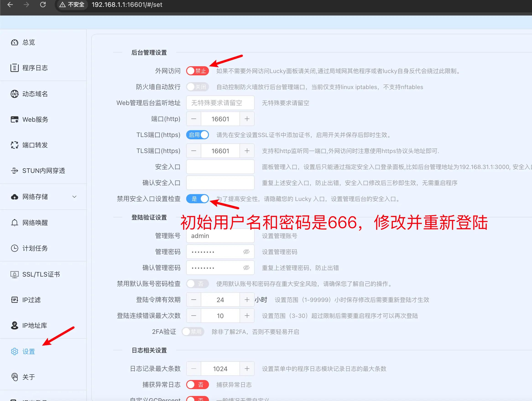Reveal 确认管理密码 with its eye icon
The height and width of the screenshot is (401, 532).
tap(246, 268)
